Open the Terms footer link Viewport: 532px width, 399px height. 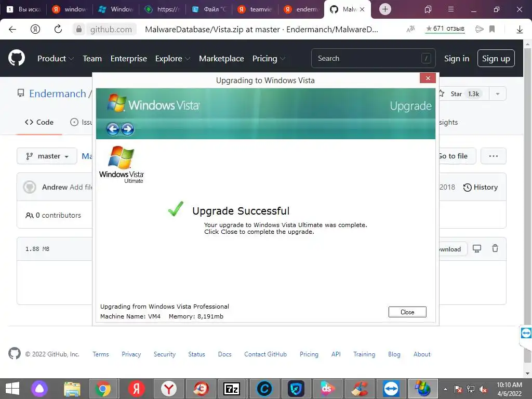click(101, 354)
